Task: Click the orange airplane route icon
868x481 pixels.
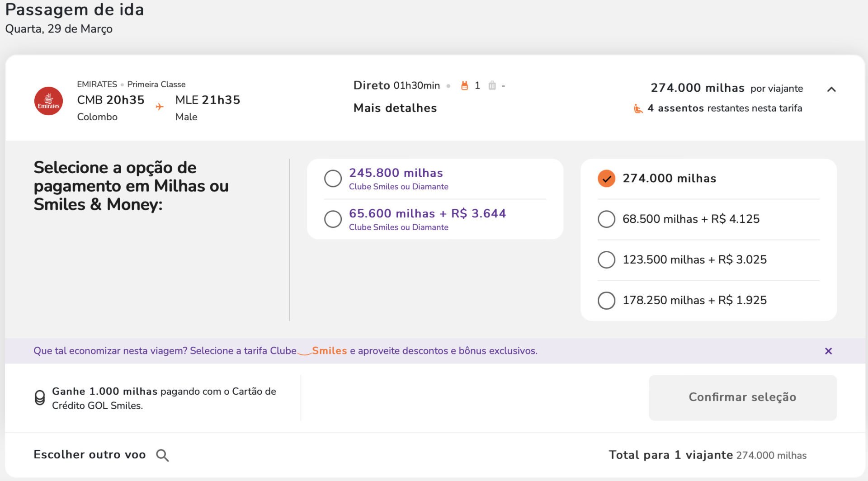Action: (160, 107)
